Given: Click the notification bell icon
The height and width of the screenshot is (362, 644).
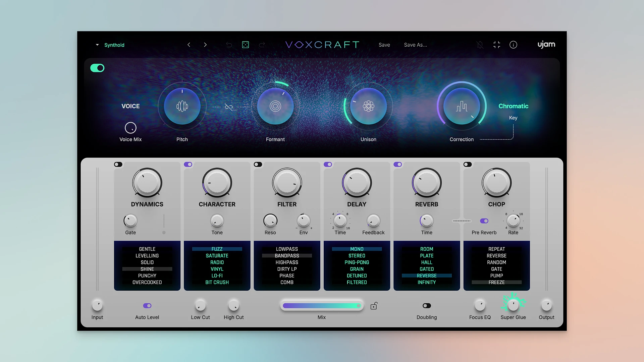Looking at the screenshot, I should coord(480,45).
